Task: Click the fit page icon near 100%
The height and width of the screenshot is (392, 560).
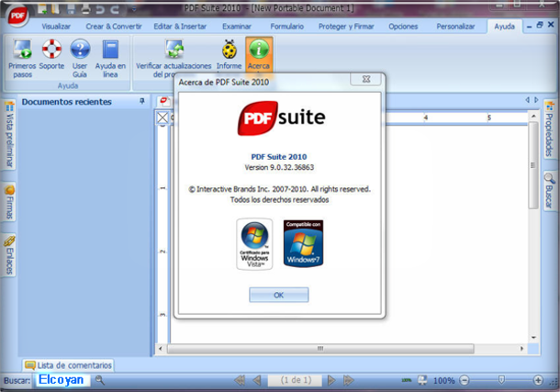Action: point(422,380)
